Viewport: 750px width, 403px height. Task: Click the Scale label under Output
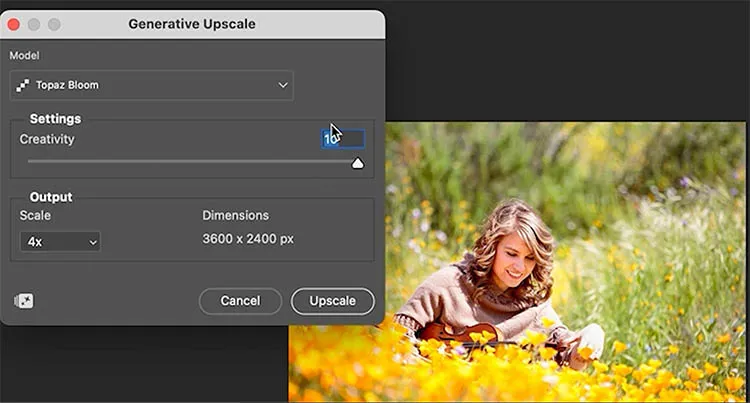pyautogui.click(x=35, y=216)
